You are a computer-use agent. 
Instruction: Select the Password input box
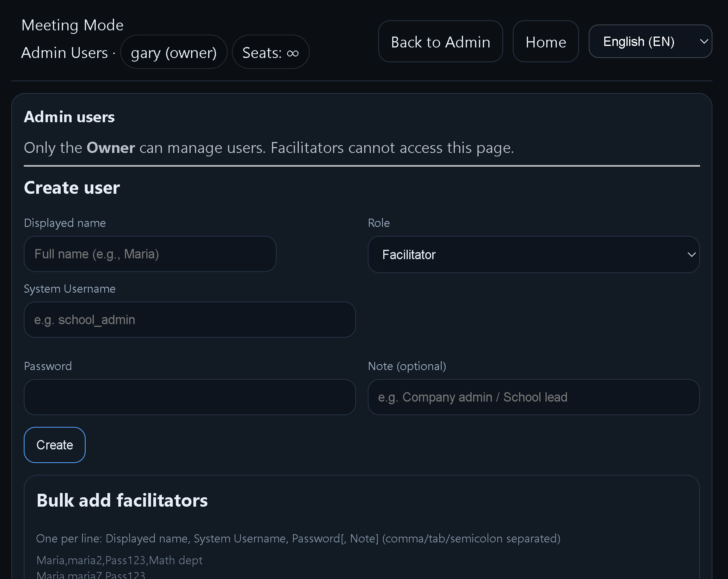coord(189,397)
